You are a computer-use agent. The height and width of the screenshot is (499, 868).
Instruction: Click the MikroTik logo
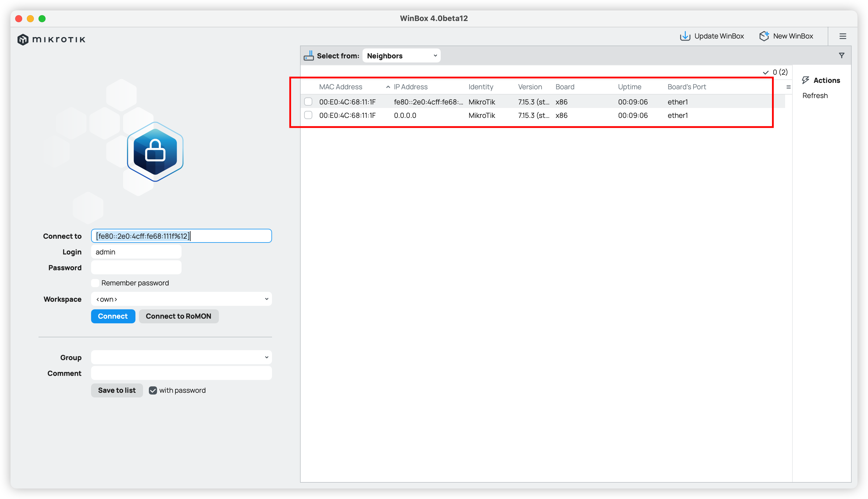51,39
